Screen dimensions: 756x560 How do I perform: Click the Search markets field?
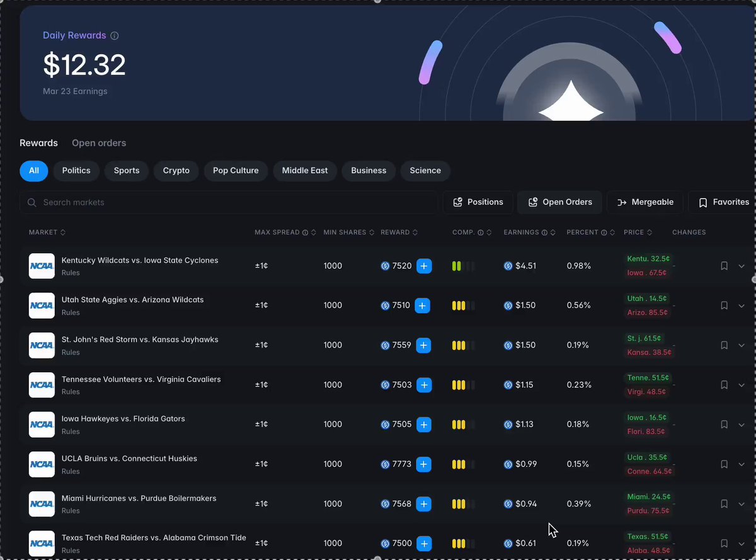229,202
